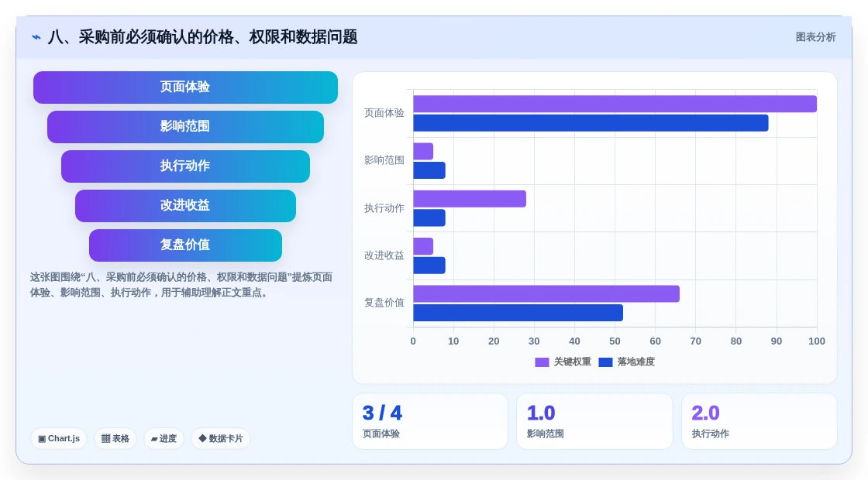868x480 pixels.
Task: Select the 执行动作 funnel stage
Action: (185, 166)
